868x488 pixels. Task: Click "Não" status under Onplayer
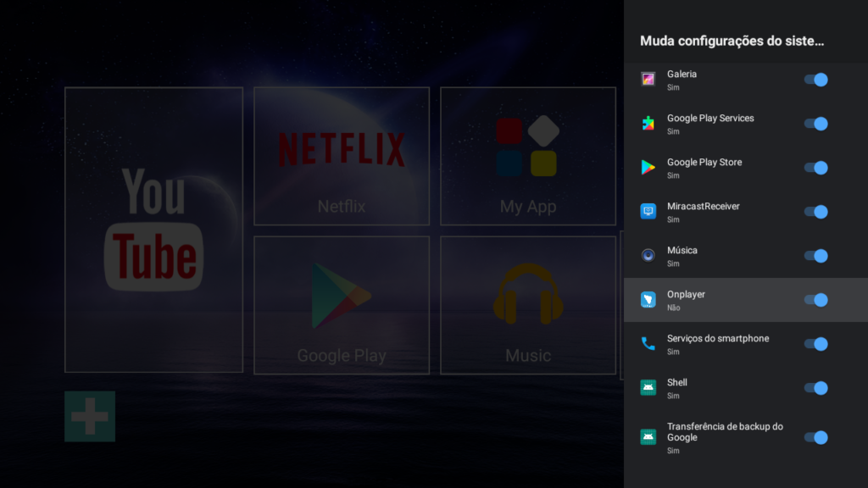click(x=673, y=308)
